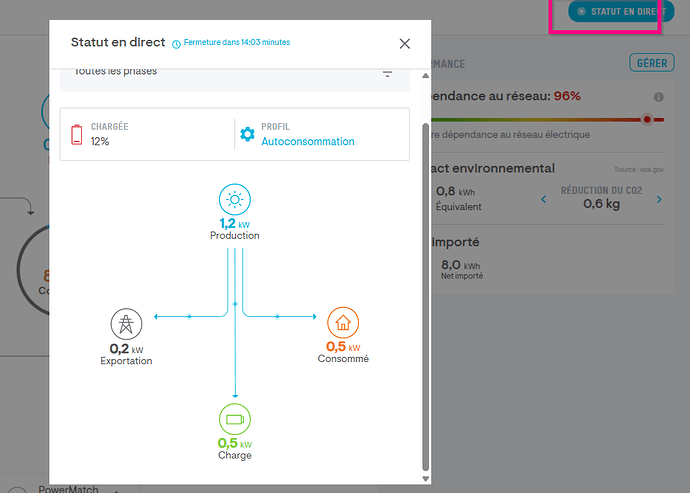Close the Statut en direct dialog
The image size is (690, 493).
point(404,44)
